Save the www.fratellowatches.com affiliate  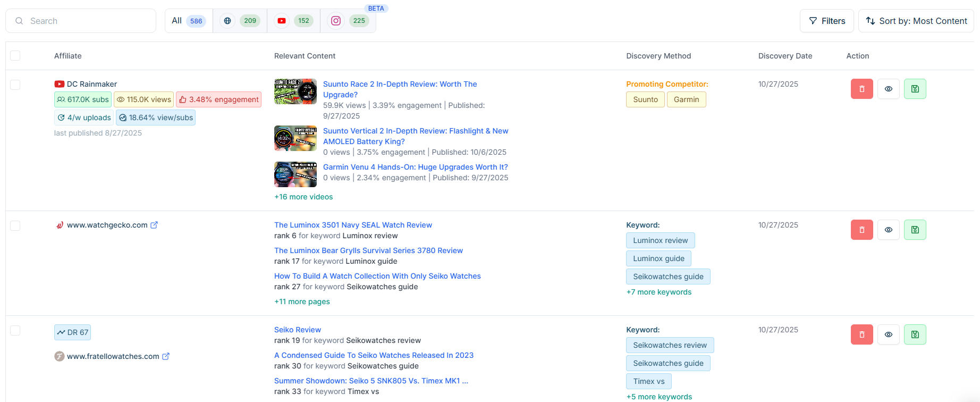[915, 334]
